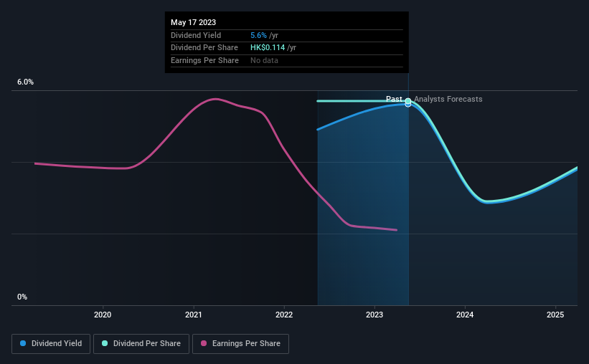Click the Analysts Forecasts label
Screen dimensions: 589x364
coord(448,99)
